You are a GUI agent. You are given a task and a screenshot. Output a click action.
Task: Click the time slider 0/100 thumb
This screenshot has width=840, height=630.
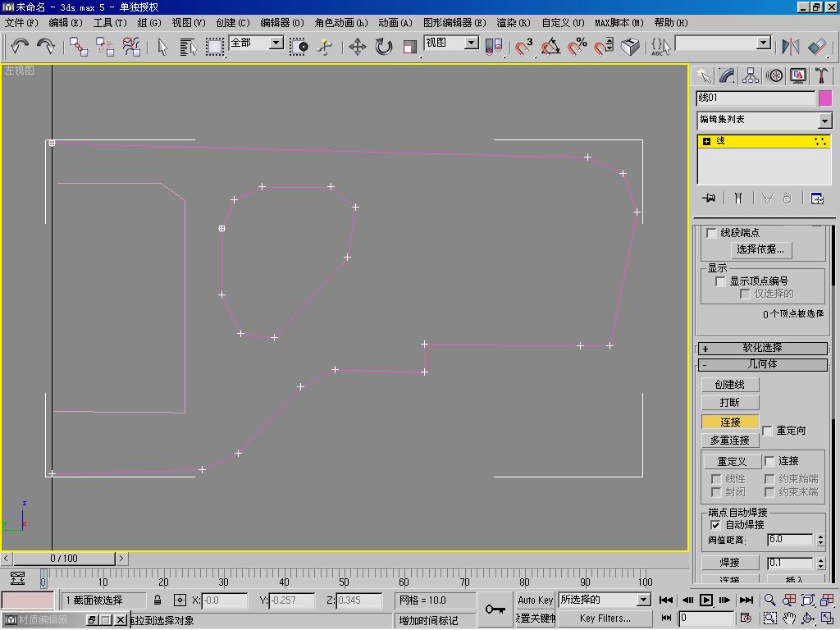[64, 559]
